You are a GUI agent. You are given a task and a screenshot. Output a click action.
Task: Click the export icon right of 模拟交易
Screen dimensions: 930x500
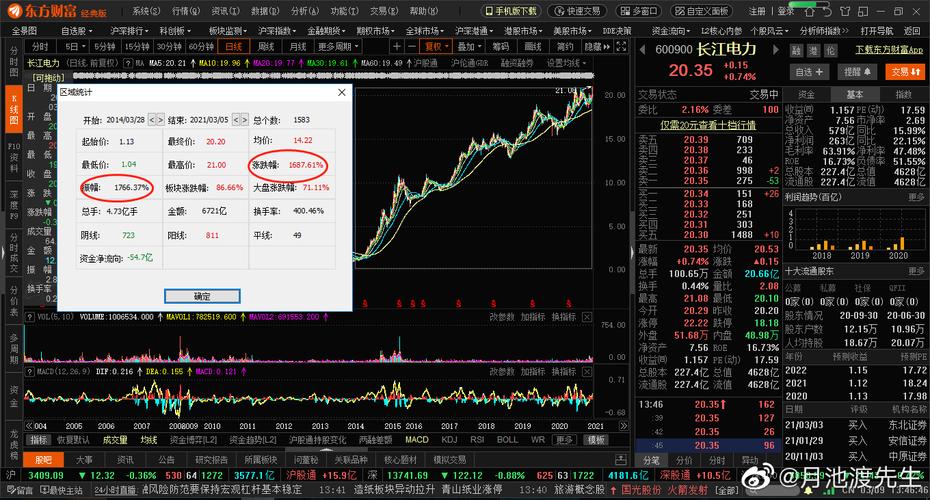click(620, 460)
